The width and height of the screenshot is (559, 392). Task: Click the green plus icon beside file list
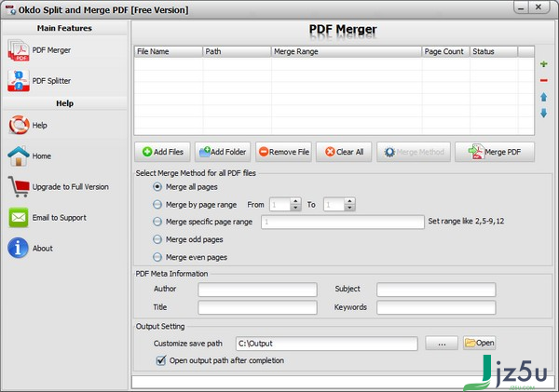point(544,64)
